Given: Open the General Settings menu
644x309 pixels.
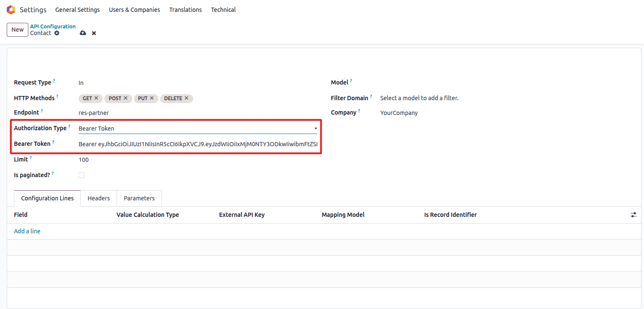Looking at the screenshot, I should [x=77, y=10].
